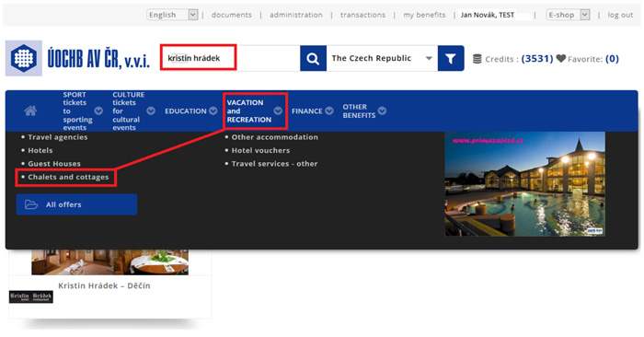Viewport: 644px width, 337px height.
Task: Open the administration link
Action: tap(296, 15)
